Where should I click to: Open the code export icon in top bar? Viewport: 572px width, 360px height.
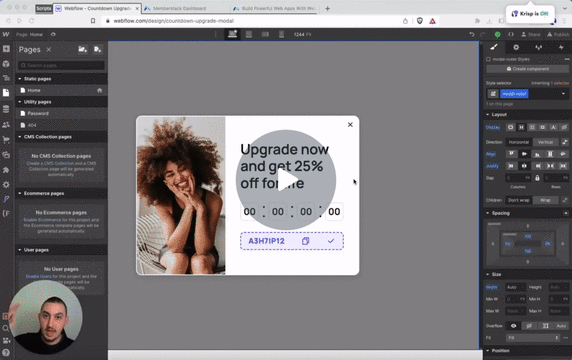click(x=511, y=34)
